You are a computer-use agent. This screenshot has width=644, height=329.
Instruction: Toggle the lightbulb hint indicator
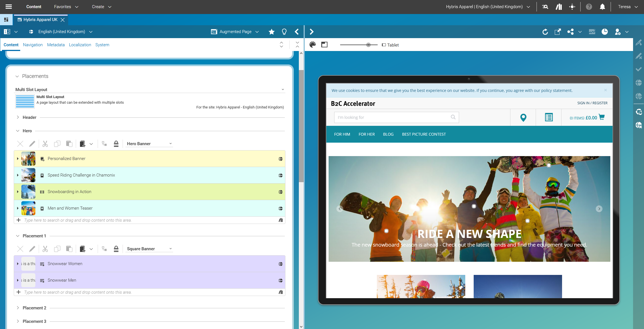[x=284, y=32]
